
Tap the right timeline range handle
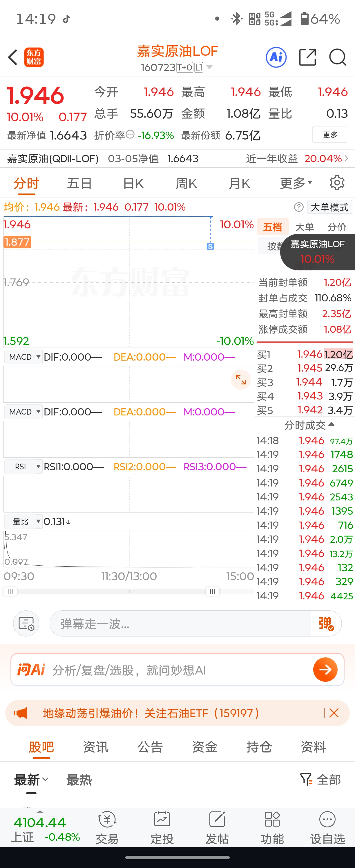pos(213,591)
